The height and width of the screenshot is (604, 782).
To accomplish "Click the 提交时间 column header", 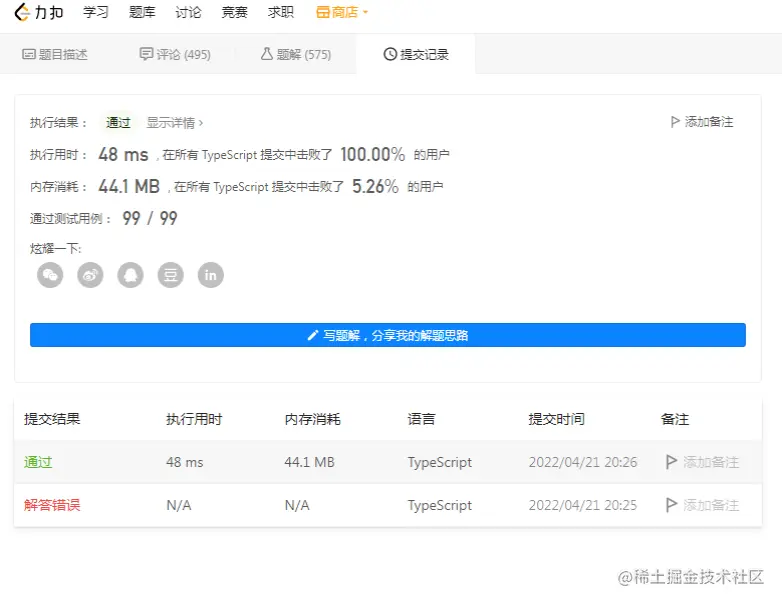I will [557, 419].
